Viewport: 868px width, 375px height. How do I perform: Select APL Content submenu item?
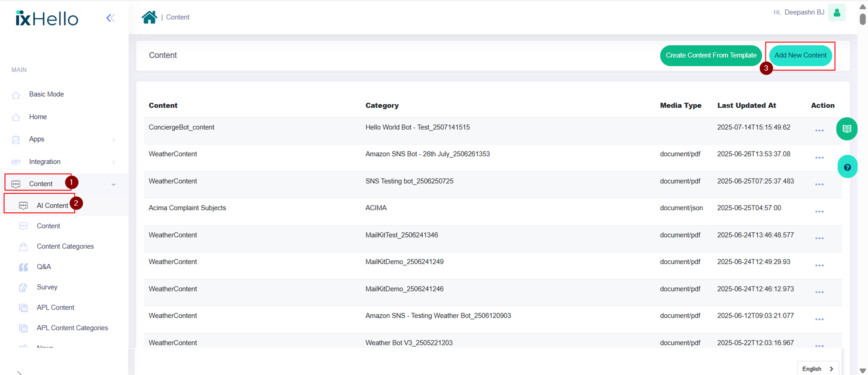click(56, 307)
